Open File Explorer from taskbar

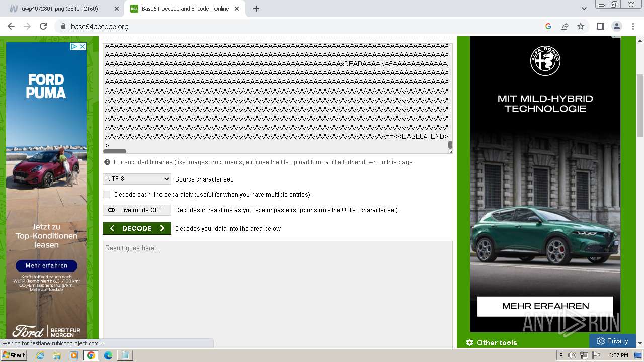[x=57, y=355]
